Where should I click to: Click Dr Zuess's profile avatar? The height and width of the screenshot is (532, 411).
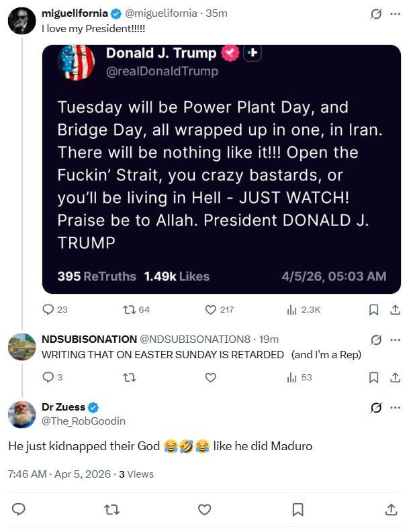click(x=21, y=415)
